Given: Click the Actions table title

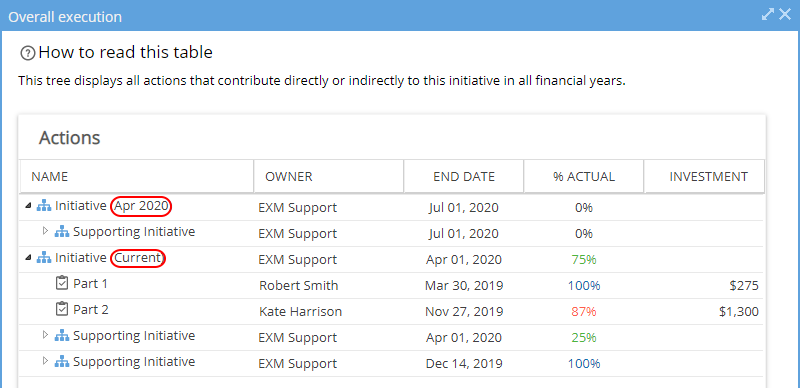Looking at the screenshot, I should [69, 138].
